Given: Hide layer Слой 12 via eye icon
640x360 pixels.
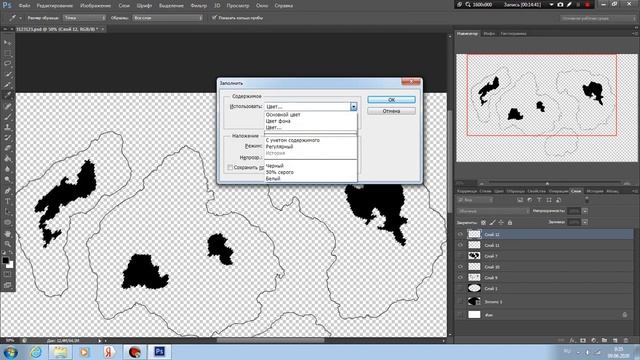Looking at the screenshot, I should (x=460, y=235).
